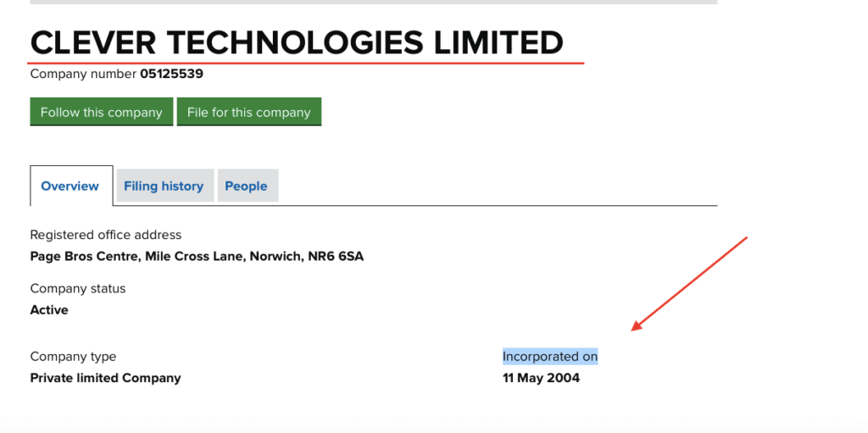
Task: Open the People tab
Action: pyautogui.click(x=246, y=186)
